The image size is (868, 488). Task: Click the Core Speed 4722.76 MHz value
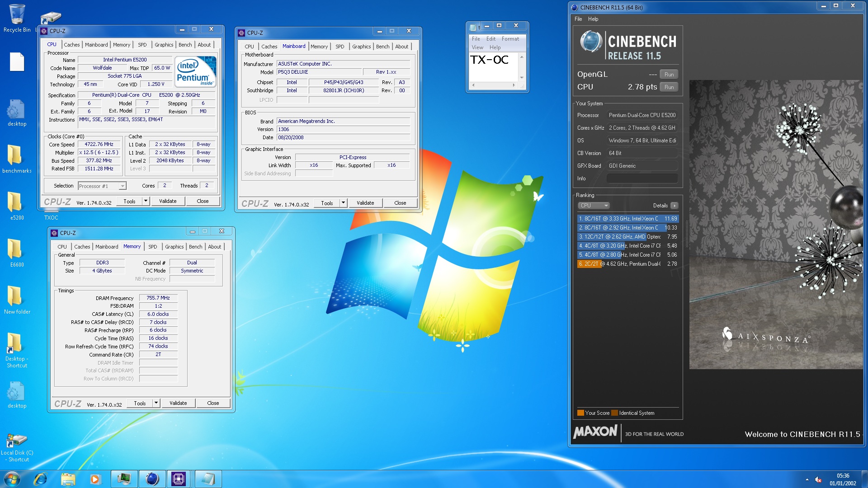click(x=99, y=145)
